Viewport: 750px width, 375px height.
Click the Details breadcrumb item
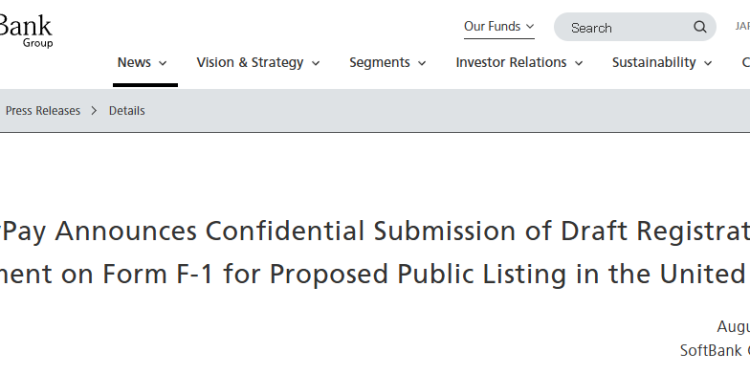[127, 110]
